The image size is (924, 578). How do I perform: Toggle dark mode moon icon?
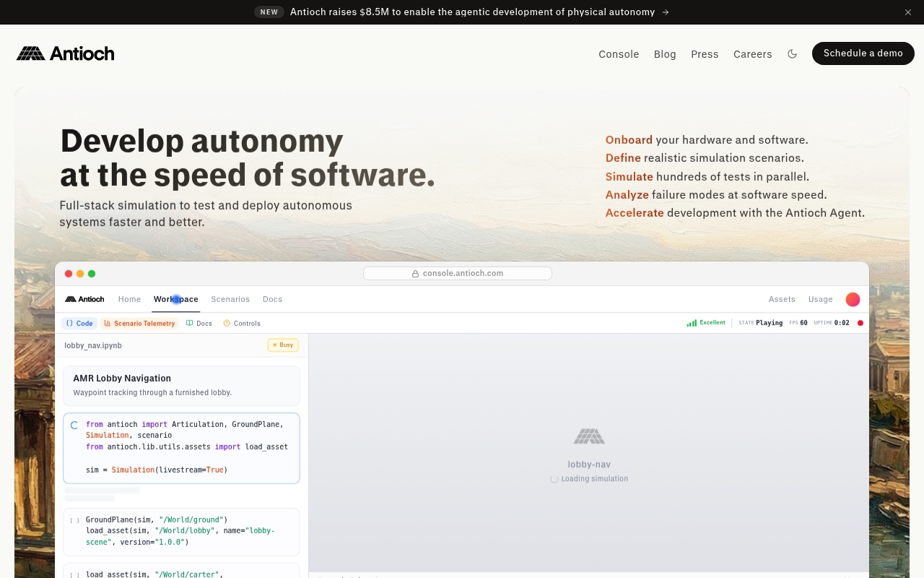792,53
